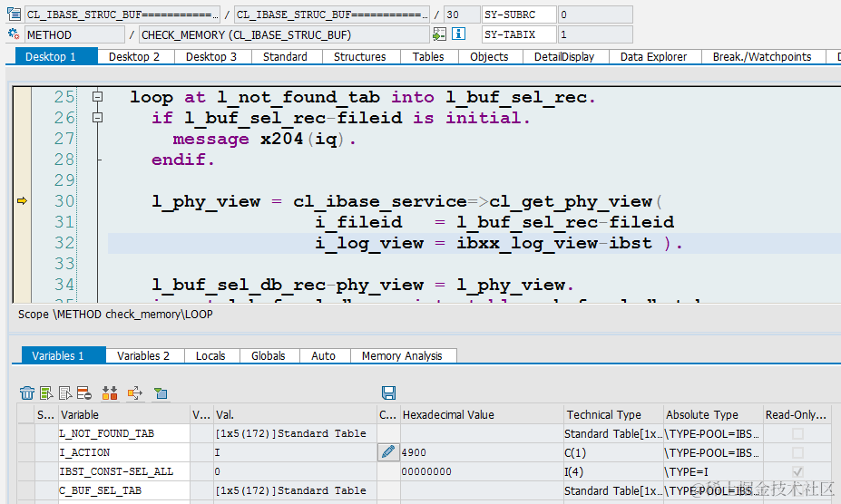Click the first CL_IBASE_STRUC_BUF program field
Viewport: 841px width, 504px height.
coord(122,15)
